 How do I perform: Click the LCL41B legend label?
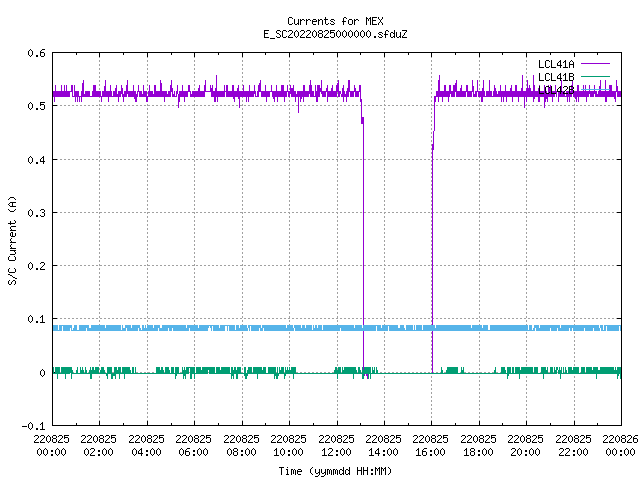coord(556,77)
